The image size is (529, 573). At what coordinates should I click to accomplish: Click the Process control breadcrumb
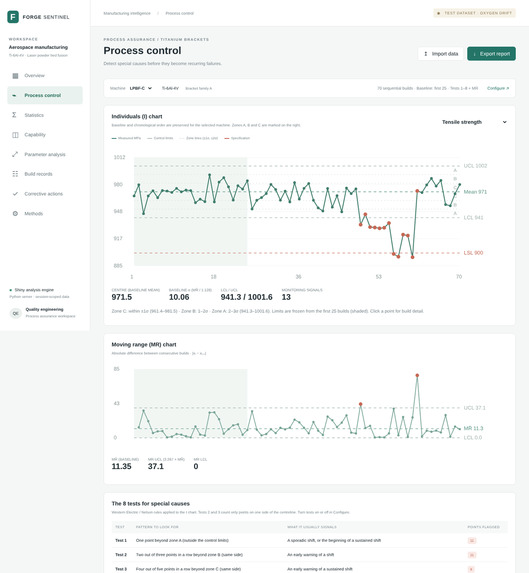coord(179,13)
